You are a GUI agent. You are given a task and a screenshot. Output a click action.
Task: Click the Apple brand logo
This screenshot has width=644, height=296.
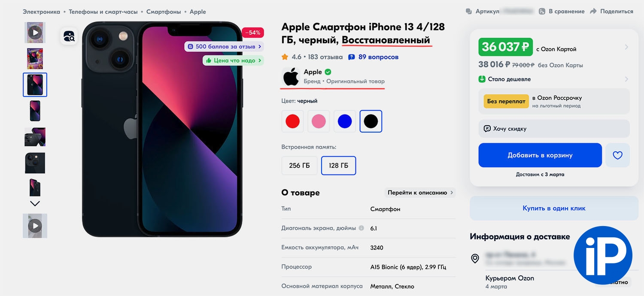click(x=291, y=77)
